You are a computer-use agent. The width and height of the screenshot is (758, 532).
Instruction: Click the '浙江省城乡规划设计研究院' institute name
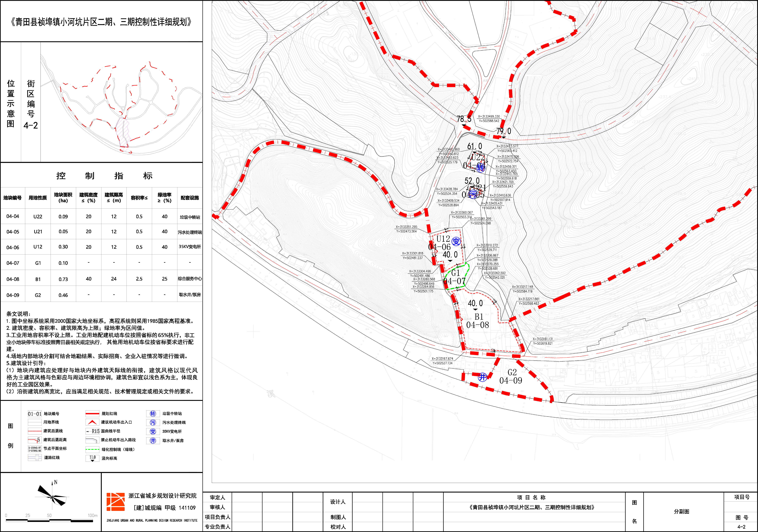point(162,496)
